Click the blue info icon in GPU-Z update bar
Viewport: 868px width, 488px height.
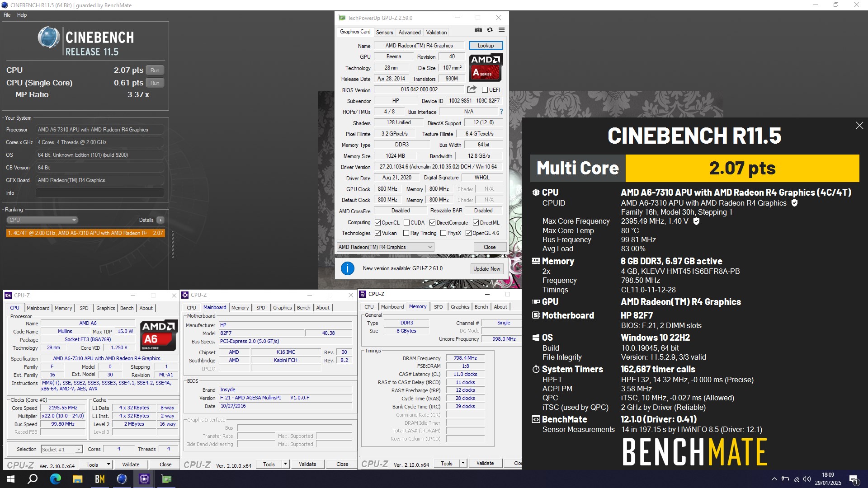coord(347,268)
